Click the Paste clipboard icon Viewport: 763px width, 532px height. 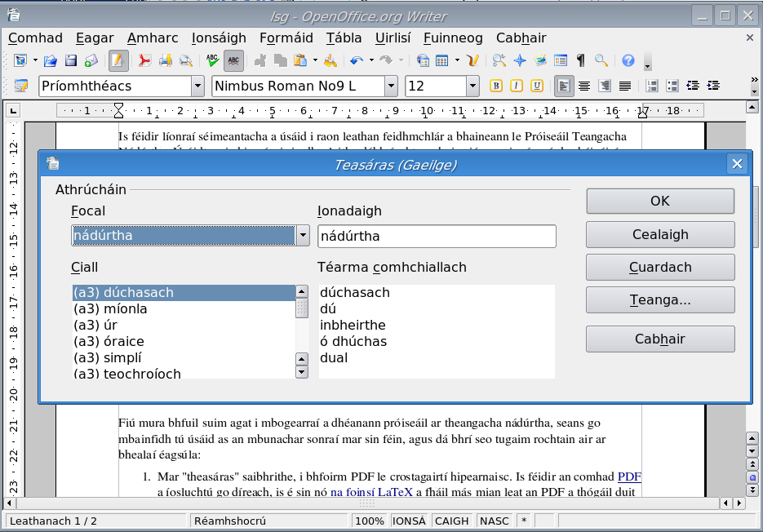point(301,61)
